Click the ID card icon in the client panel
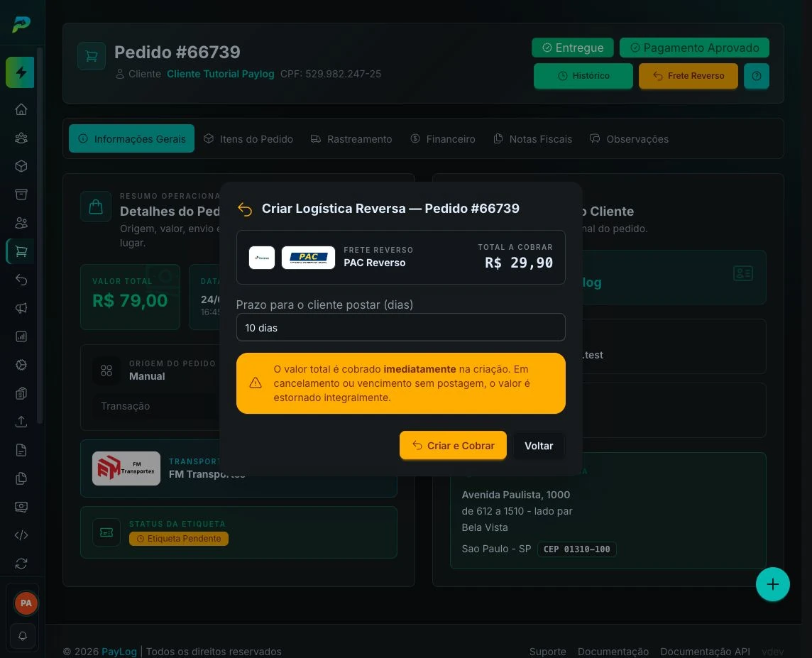 click(x=743, y=273)
